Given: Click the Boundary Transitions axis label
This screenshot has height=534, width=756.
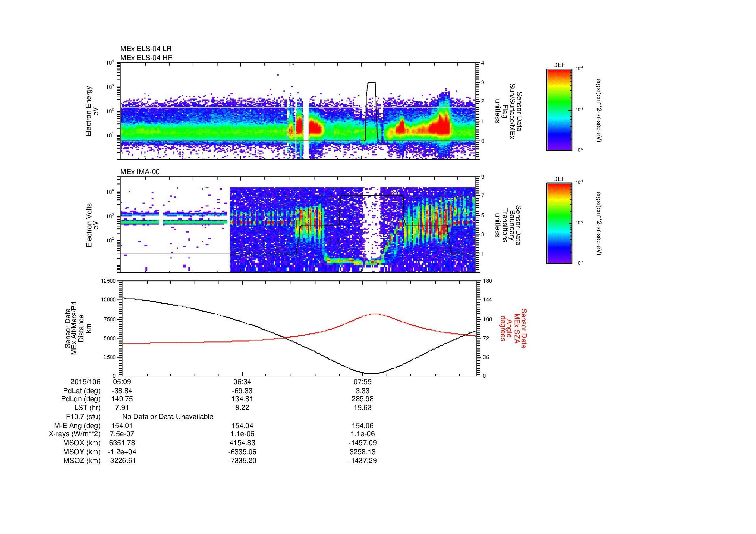Looking at the screenshot, I should pyautogui.click(x=508, y=225).
